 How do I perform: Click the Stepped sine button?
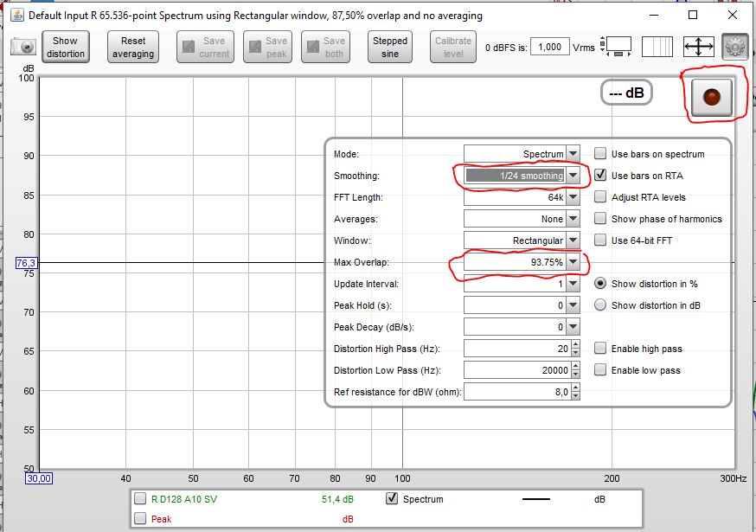(390, 47)
